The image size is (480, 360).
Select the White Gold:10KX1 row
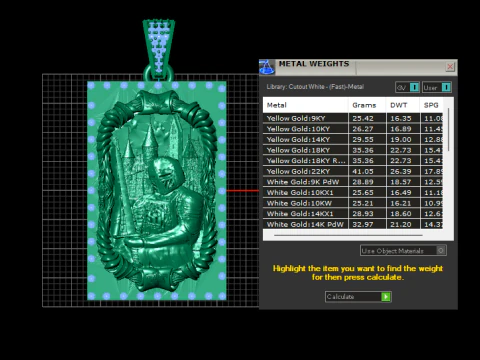353,192
